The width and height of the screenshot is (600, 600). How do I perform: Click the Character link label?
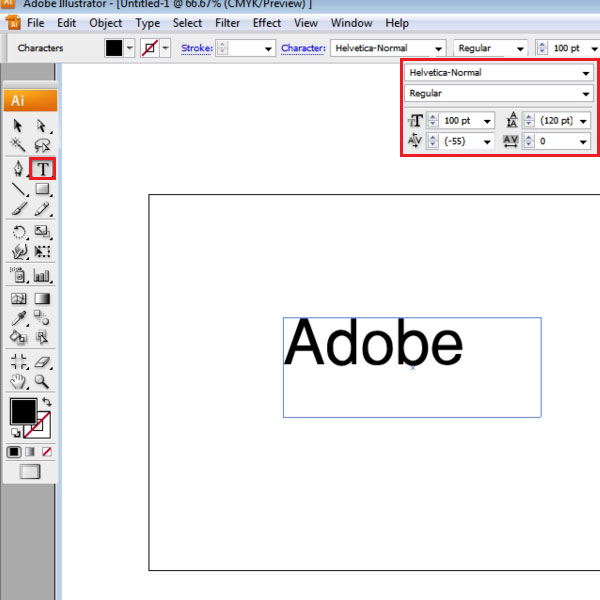[303, 48]
